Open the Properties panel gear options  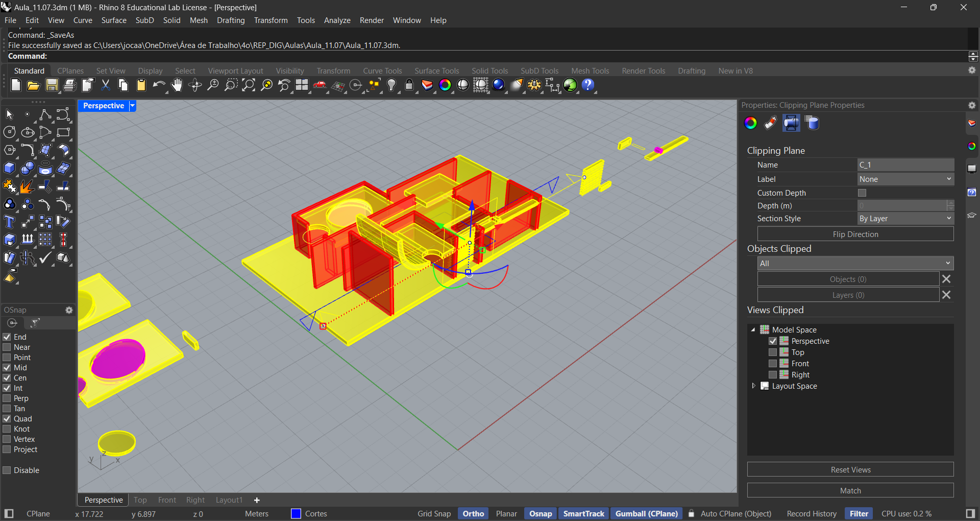click(972, 105)
